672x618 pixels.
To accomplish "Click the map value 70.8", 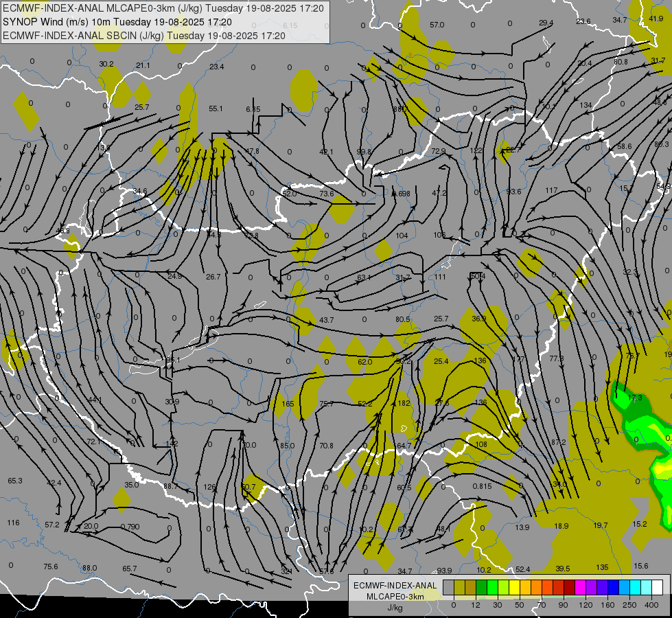I will 326,446.
